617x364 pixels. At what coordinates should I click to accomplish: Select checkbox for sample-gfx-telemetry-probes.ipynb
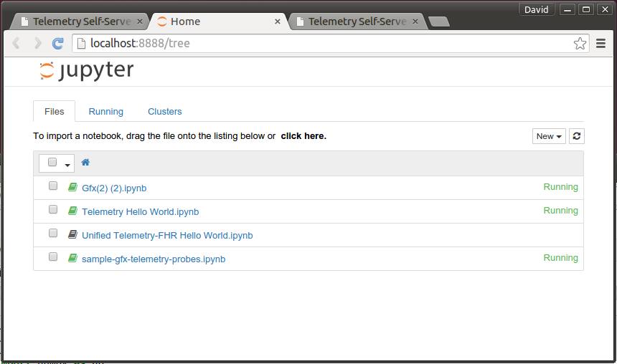point(53,257)
